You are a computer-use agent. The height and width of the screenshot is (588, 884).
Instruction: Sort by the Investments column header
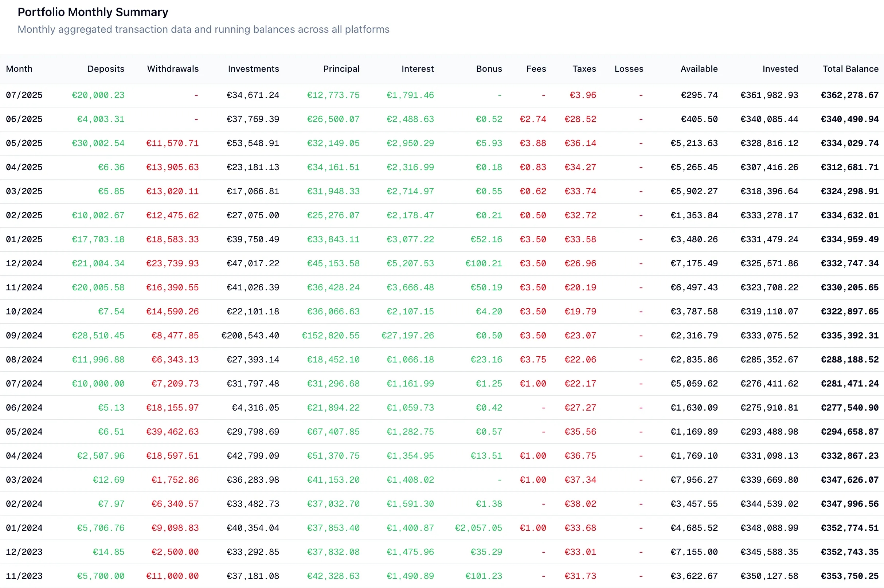(253, 68)
